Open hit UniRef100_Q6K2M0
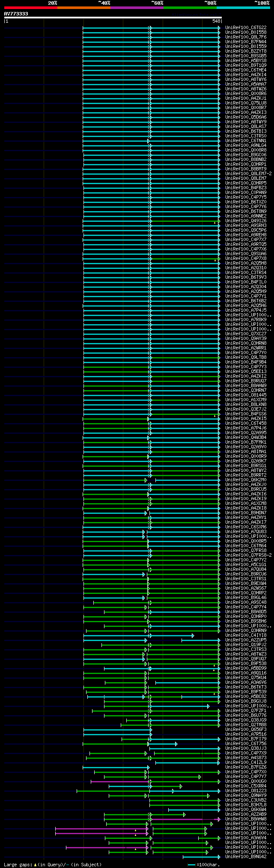The image size is (274, 868). [246, 480]
